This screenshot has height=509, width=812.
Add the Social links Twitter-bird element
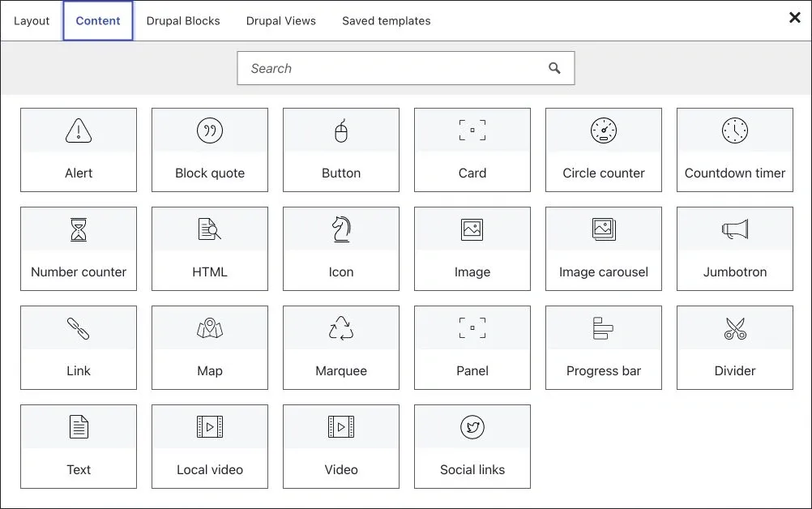pos(472,447)
